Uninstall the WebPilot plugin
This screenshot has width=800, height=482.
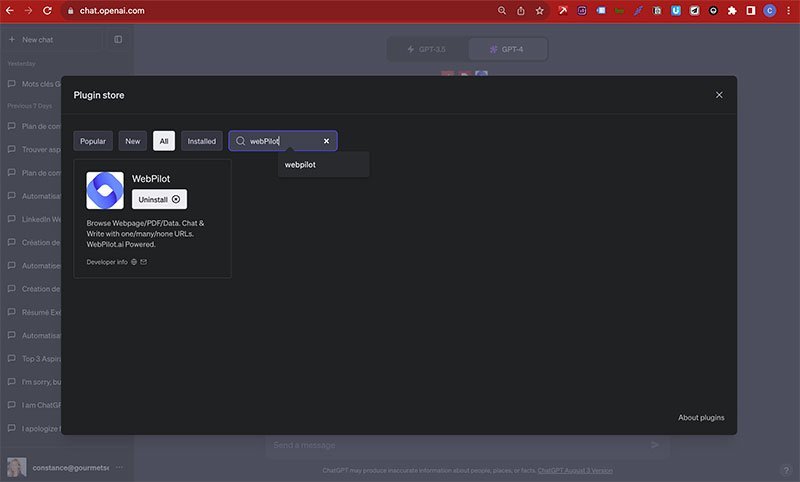coord(159,199)
